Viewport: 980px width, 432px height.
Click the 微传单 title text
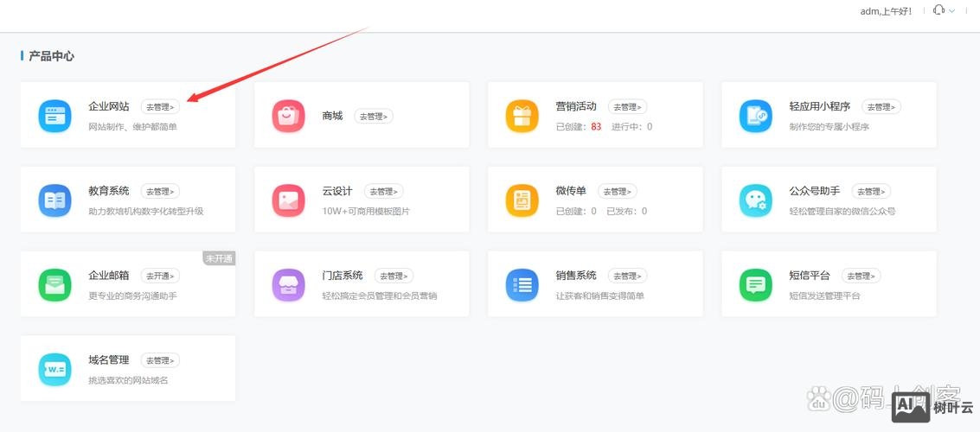[571, 190]
